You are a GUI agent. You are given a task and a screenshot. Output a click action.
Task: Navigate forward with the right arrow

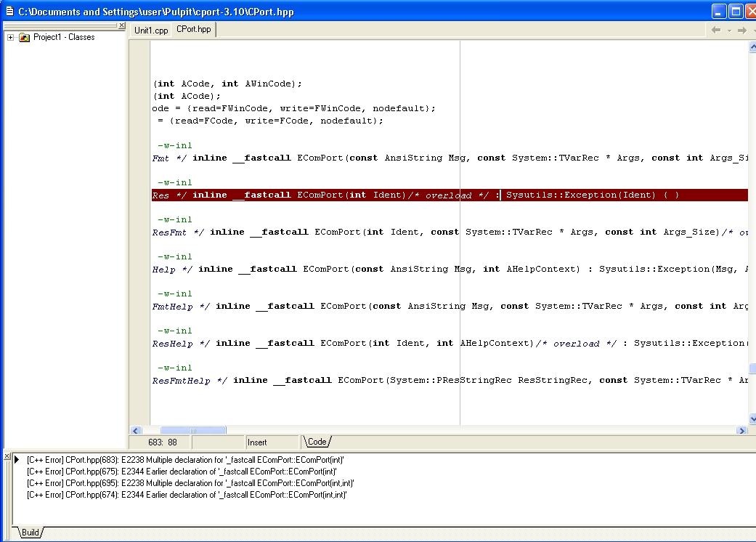[x=742, y=31]
